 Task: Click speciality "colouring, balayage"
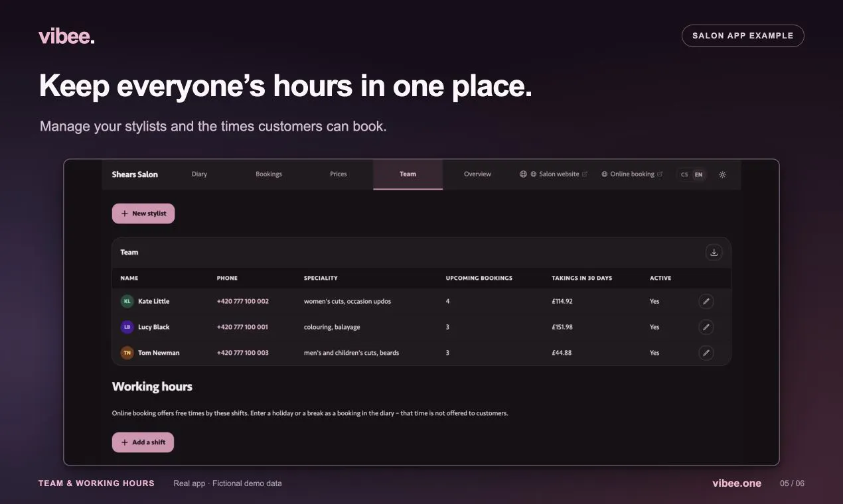332,327
